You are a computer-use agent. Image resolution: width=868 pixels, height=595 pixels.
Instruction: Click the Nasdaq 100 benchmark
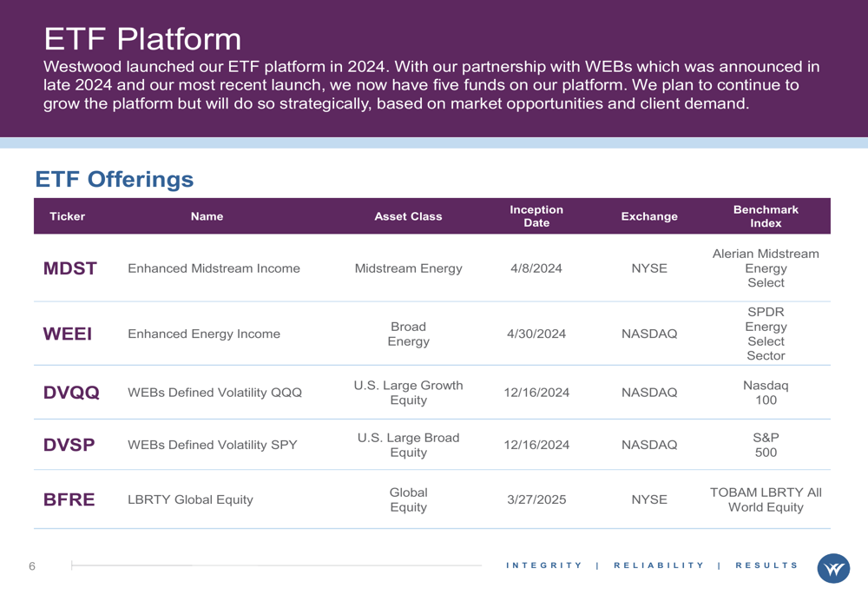tap(766, 393)
